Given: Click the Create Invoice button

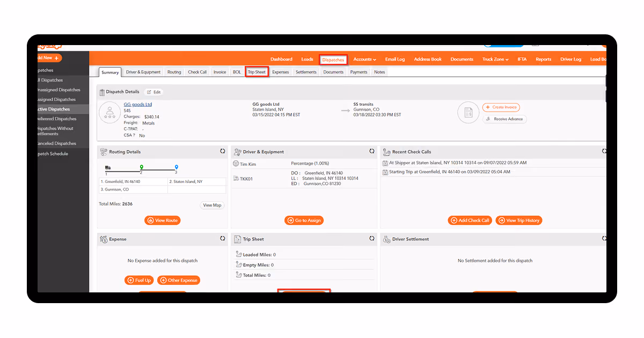Looking at the screenshot, I should [x=501, y=107].
